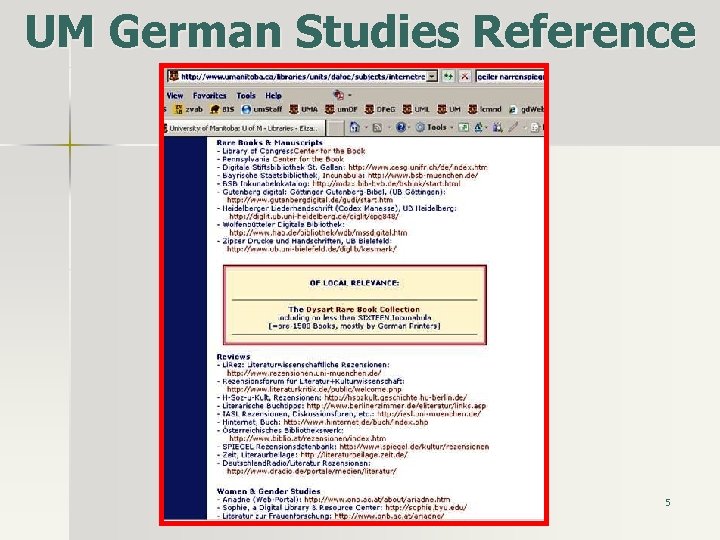Click the 'Rare Books & Manuscripts' heading
Image resolution: width=720 pixels, height=540 pixels.
(x=270, y=142)
